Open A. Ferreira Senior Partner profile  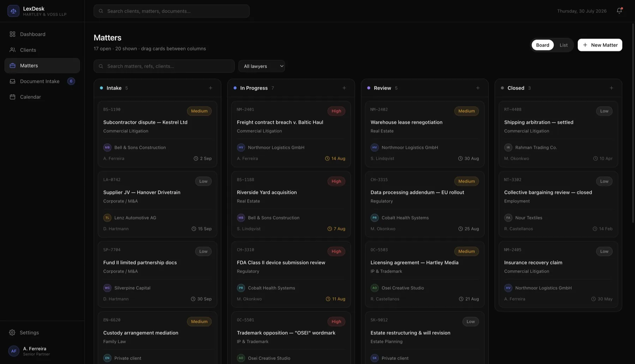click(x=42, y=351)
